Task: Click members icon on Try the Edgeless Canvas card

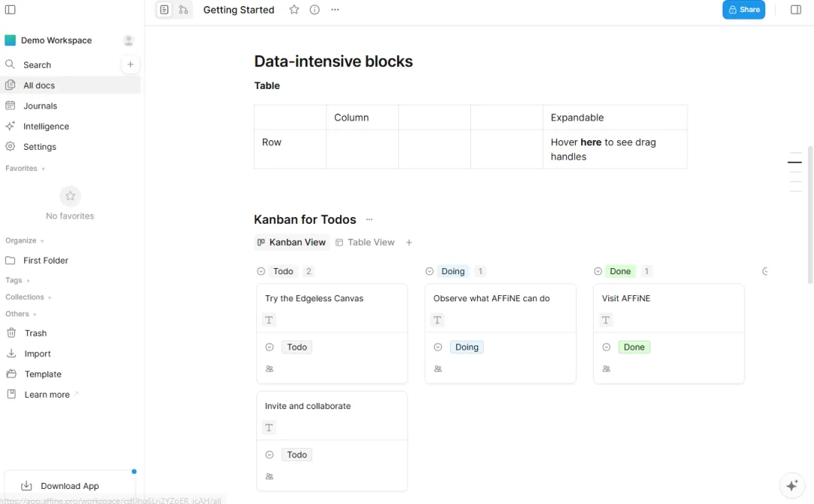Action: point(269,369)
